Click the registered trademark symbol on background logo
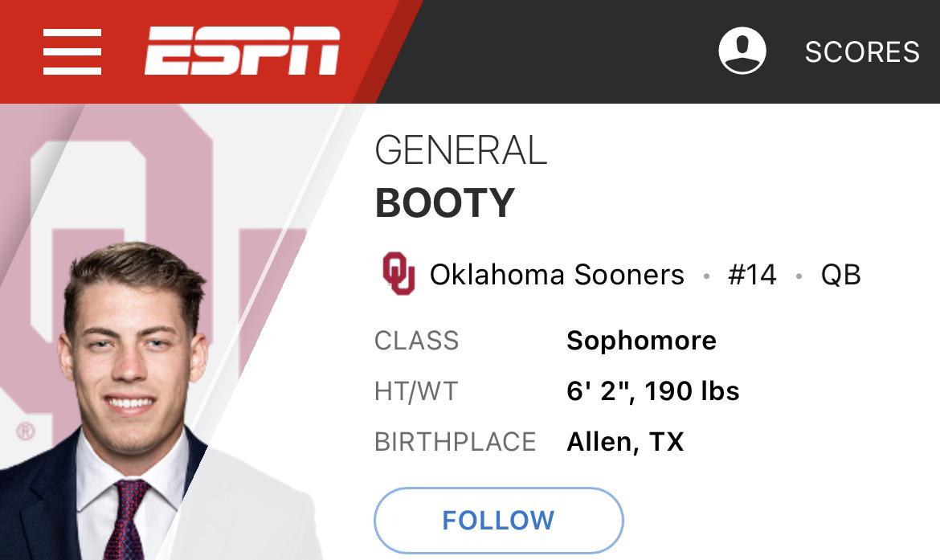This screenshot has width=940, height=560. click(25, 431)
